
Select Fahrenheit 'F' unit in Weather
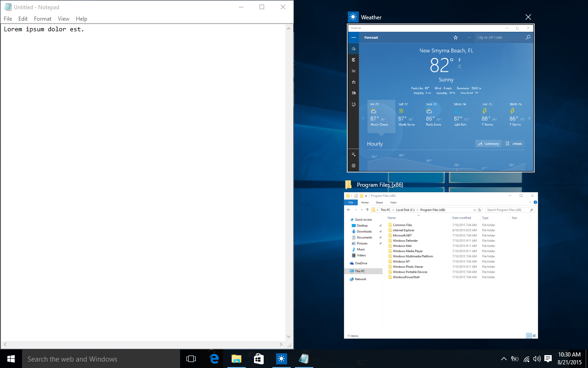[459, 60]
